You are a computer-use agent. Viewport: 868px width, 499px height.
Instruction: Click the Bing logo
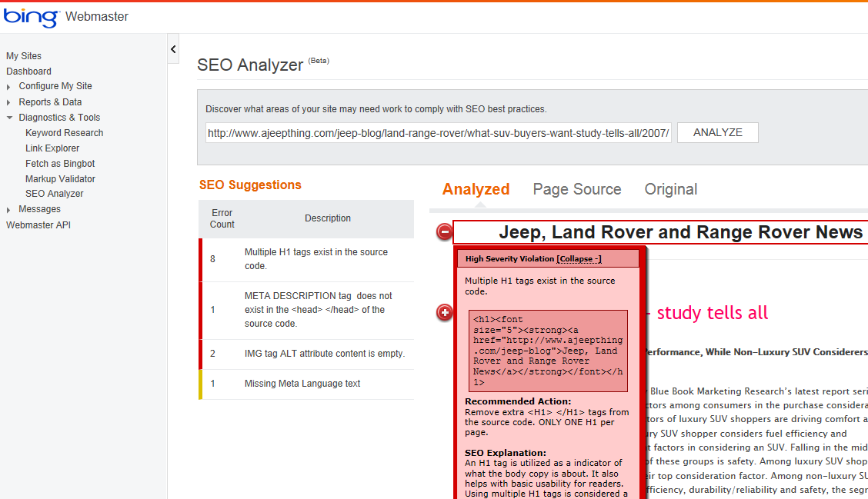click(31, 17)
